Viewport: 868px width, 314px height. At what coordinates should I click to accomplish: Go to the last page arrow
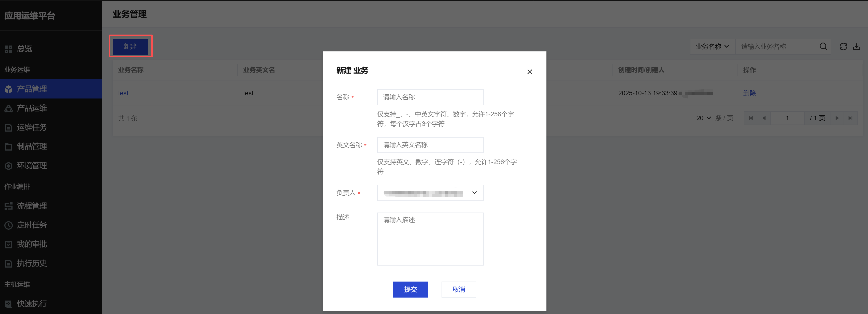point(850,118)
